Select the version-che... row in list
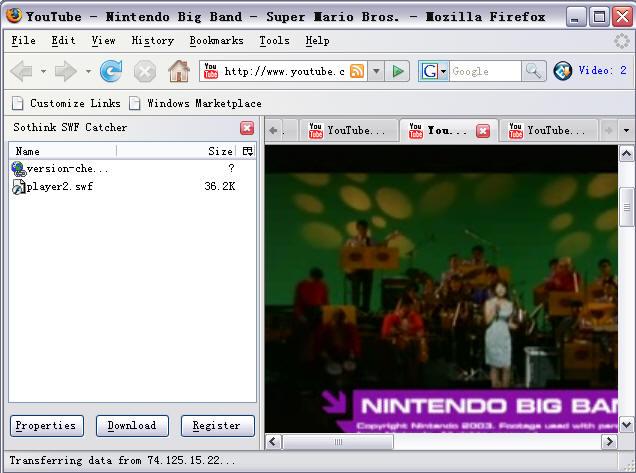This screenshot has width=636, height=473. (132, 168)
